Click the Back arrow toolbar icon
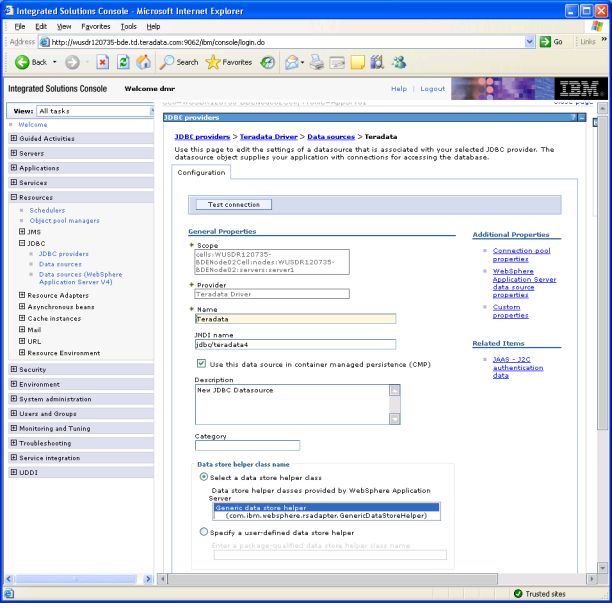This screenshot has height=608, width=612. pos(22,62)
